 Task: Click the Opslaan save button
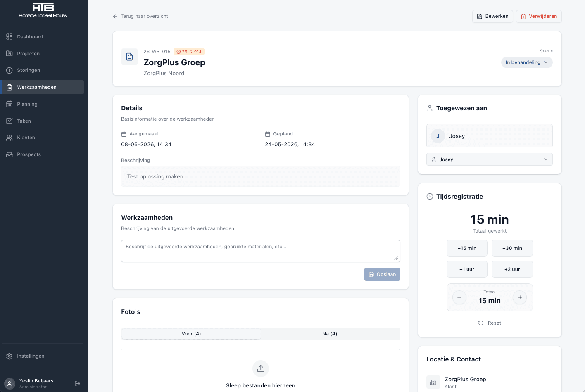pyautogui.click(x=382, y=274)
